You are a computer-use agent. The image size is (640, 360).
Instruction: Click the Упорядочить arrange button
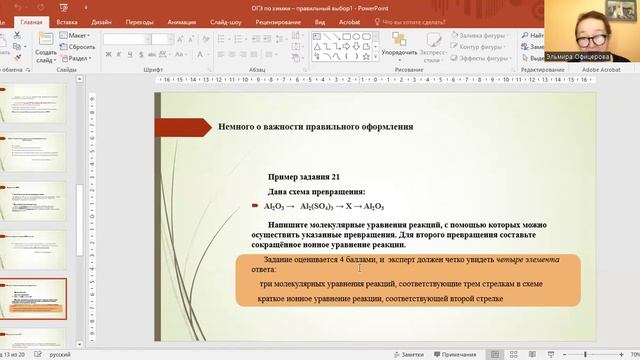point(399,47)
